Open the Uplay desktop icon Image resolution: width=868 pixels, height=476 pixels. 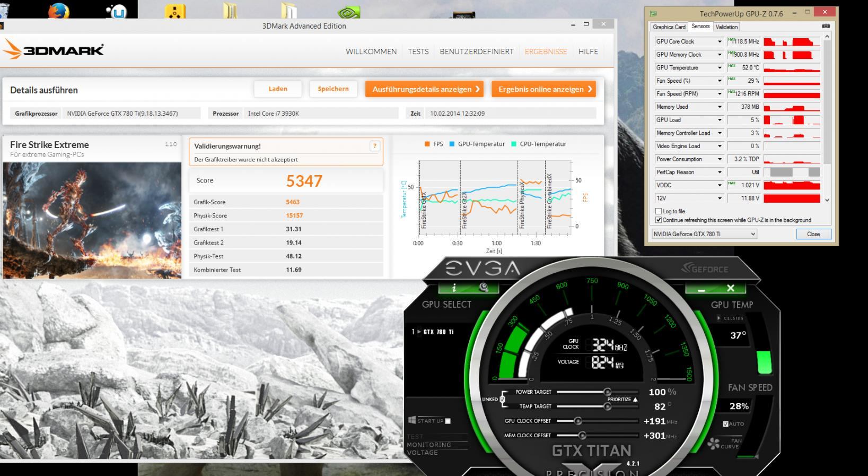click(x=117, y=11)
